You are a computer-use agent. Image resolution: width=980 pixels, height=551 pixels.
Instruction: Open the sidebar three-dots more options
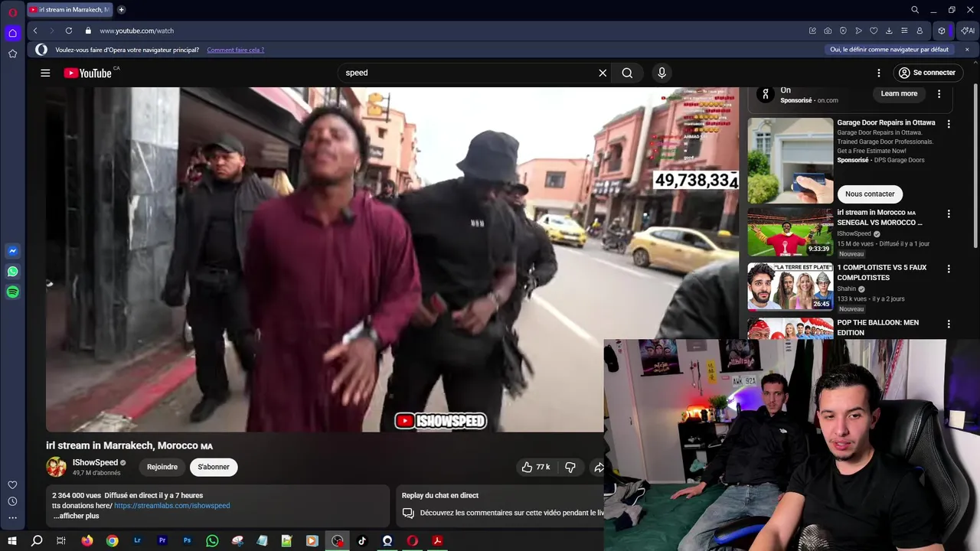[x=12, y=518]
